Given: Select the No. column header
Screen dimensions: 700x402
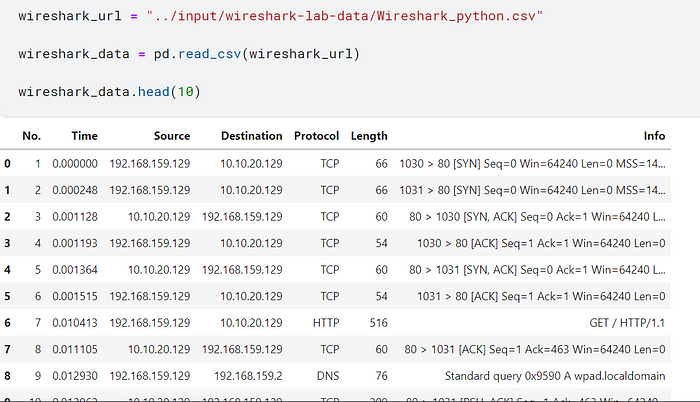Looking at the screenshot, I should [32, 136].
